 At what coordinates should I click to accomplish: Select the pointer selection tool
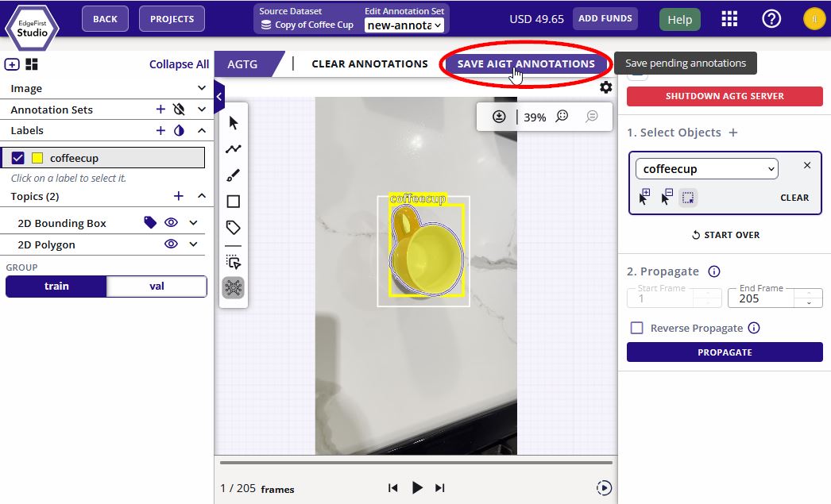234,123
